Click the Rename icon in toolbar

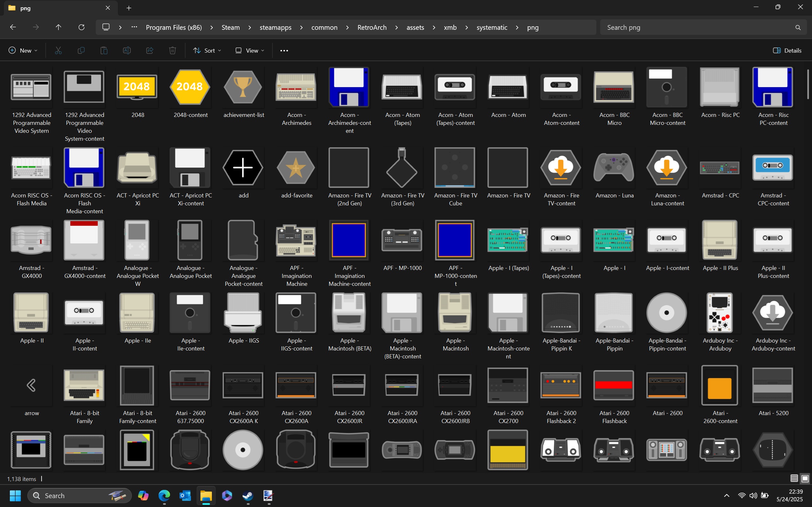click(x=127, y=50)
